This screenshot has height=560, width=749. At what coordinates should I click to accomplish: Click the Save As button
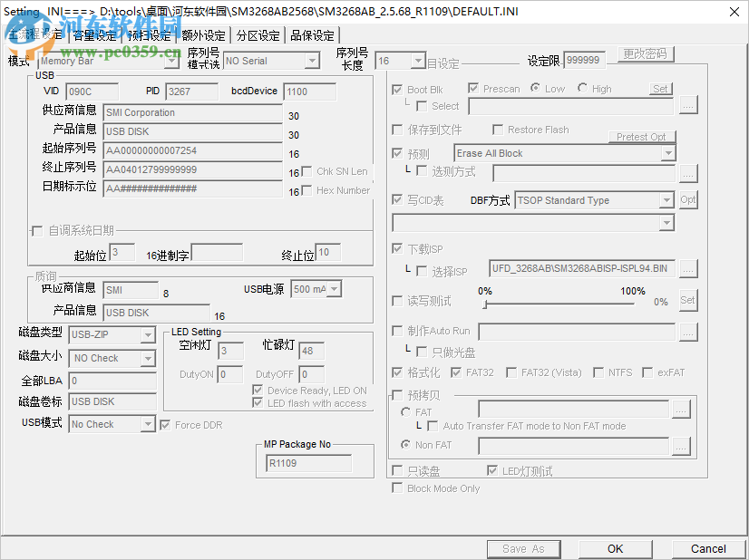point(523,548)
